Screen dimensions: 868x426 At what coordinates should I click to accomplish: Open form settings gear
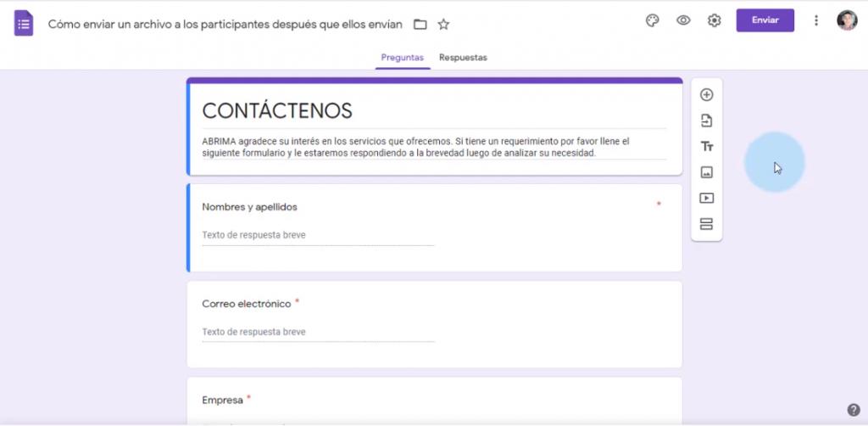pyautogui.click(x=715, y=21)
